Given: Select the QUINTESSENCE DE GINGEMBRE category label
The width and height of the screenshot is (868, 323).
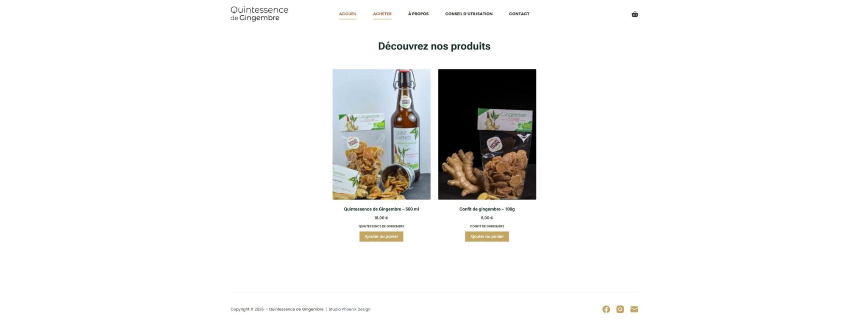Looking at the screenshot, I should click(381, 226).
